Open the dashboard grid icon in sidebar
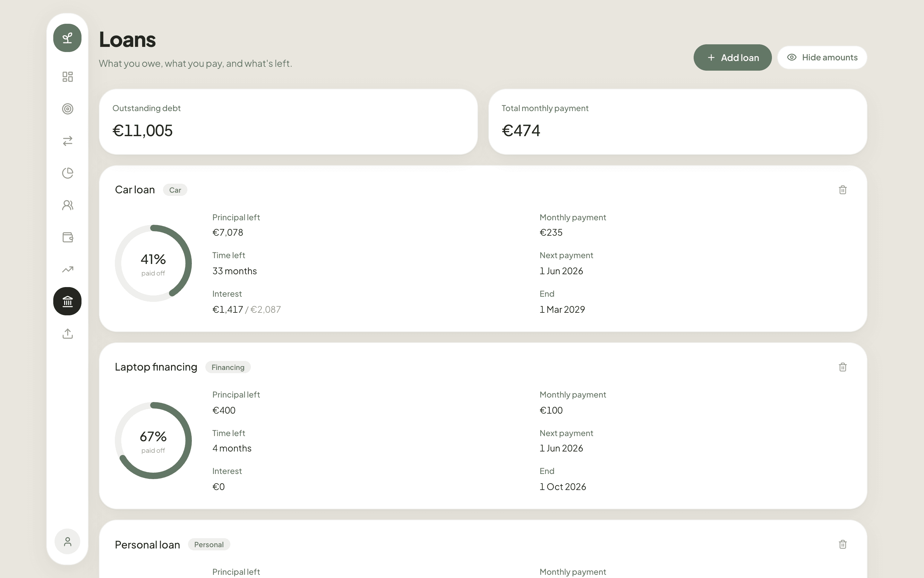The width and height of the screenshot is (924, 578). tap(68, 76)
